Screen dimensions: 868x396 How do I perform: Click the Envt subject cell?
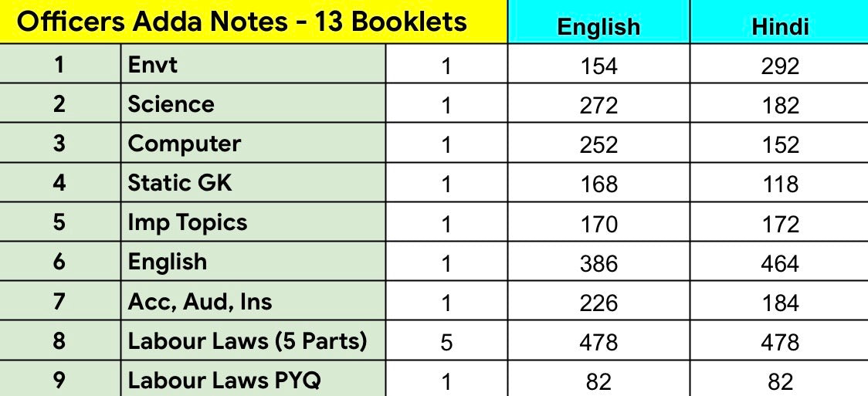[153, 64]
